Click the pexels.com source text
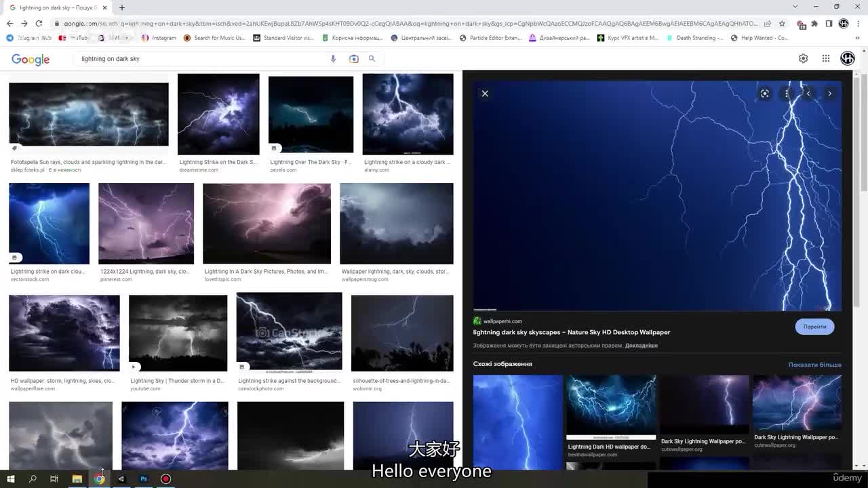868x488 pixels. pos(283,170)
